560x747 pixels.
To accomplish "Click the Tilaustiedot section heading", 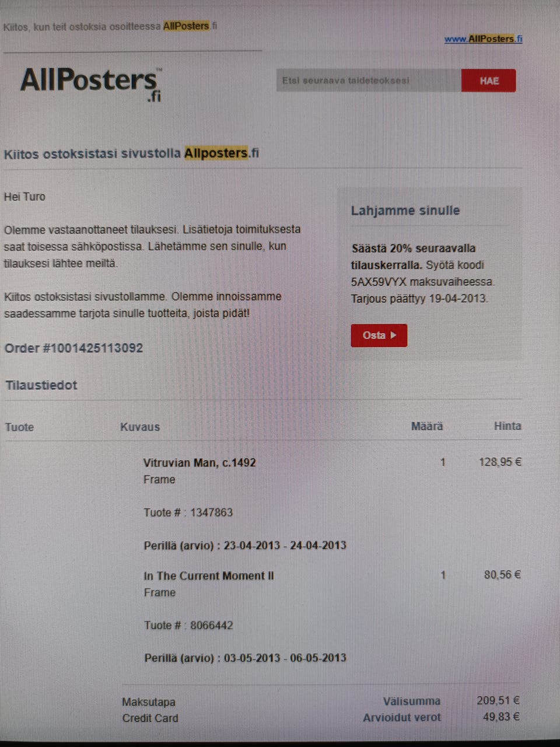I will click(x=41, y=385).
